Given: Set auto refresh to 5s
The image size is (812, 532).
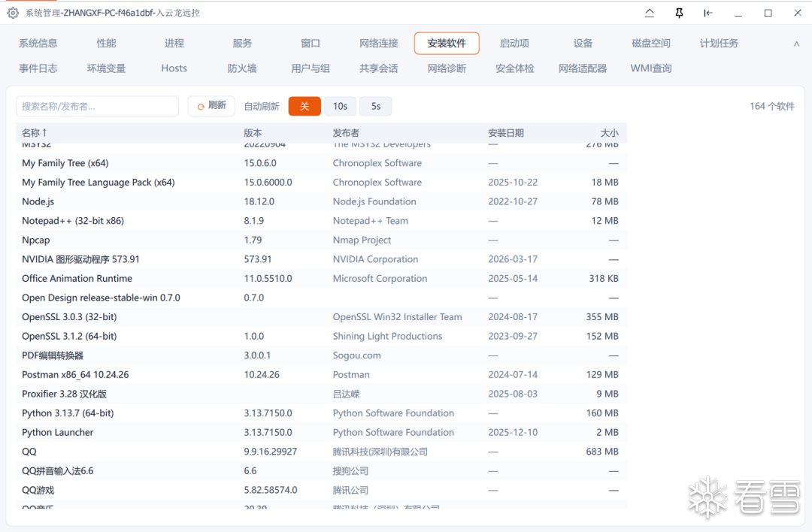Looking at the screenshot, I should (x=375, y=106).
